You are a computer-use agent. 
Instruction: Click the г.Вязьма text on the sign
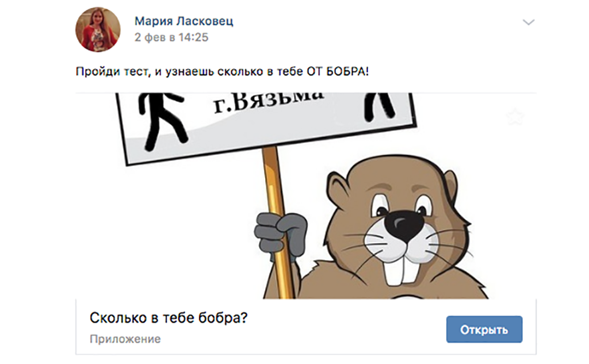point(268,100)
